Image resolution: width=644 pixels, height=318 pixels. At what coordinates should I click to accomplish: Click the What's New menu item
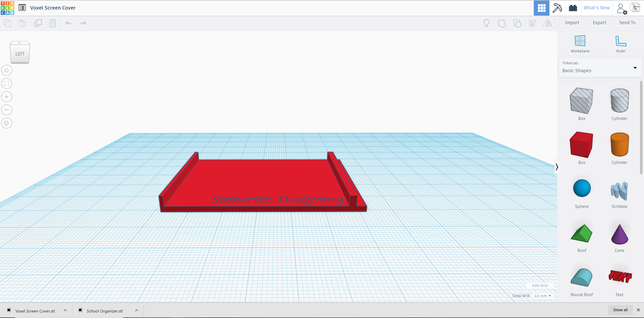tap(596, 7)
